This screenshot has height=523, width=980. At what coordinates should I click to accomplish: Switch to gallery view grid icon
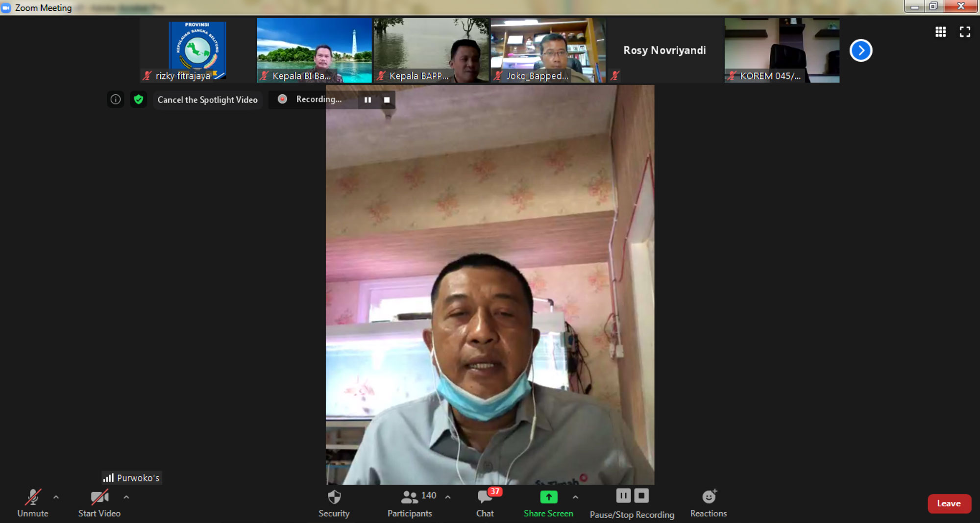940,32
